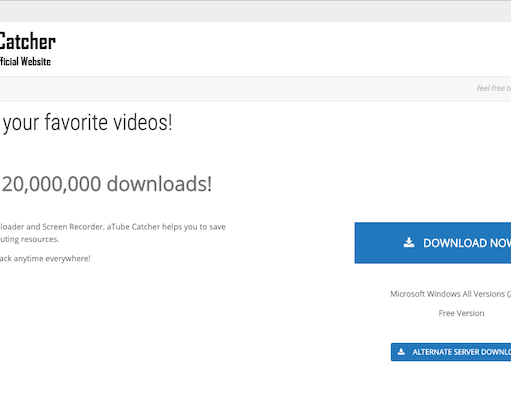
Task: Click the 'Screen Recorder. aTube Catcher helps' sentence
Action: [113, 227]
